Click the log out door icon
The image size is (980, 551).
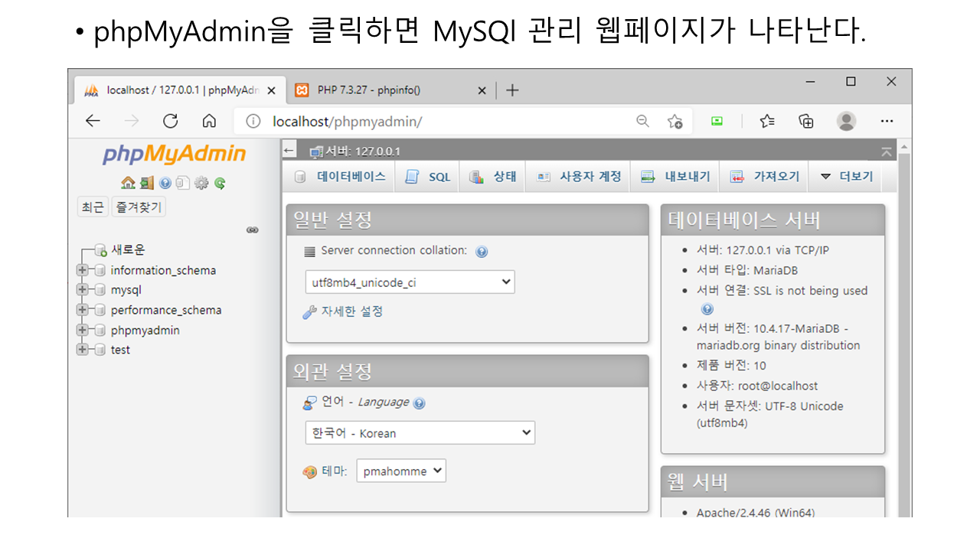click(146, 183)
